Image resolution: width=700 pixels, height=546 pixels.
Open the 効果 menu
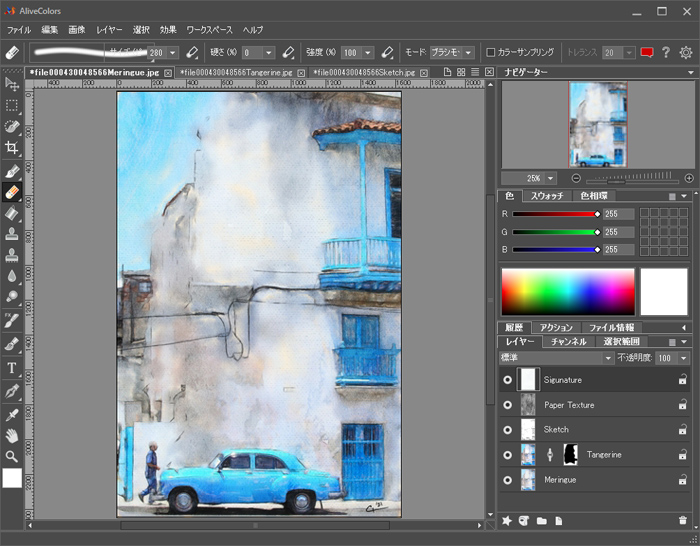click(168, 30)
